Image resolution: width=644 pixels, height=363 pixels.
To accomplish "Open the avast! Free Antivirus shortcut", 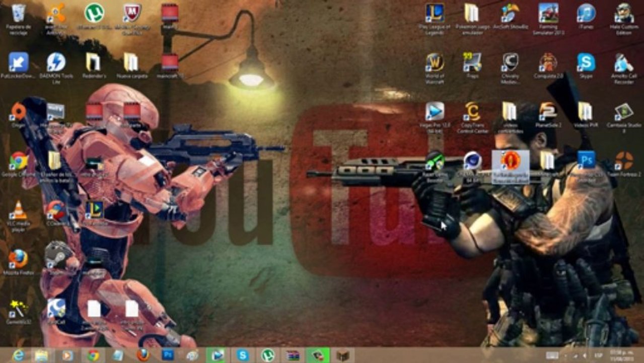I will [56, 18].
